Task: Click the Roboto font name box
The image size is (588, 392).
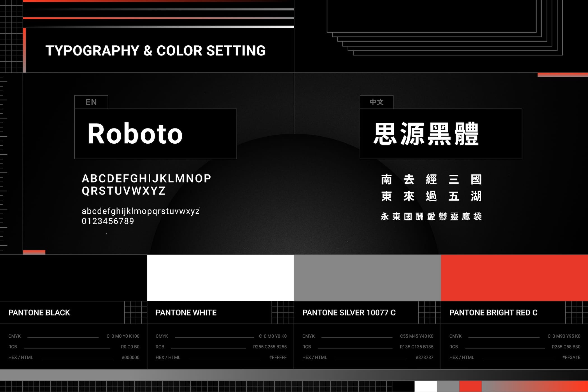Action: [x=156, y=134]
